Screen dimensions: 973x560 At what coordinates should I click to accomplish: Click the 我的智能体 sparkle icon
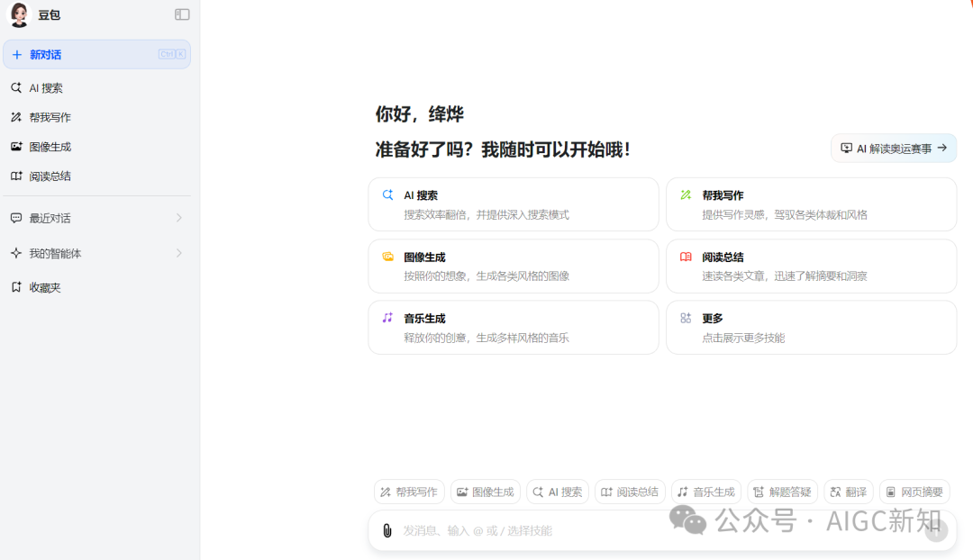16,253
